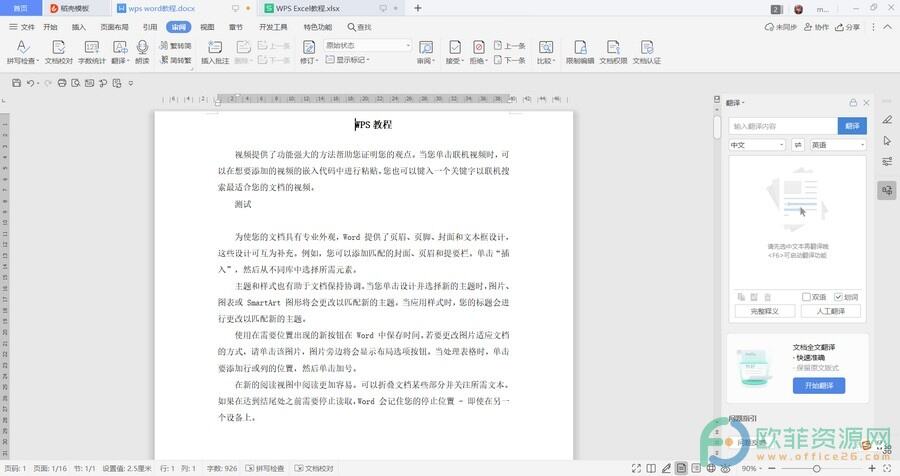This screenshot has width=900, height=476.
Task: Go to next change 下一条 beside reject
Action: click(510, 60)
